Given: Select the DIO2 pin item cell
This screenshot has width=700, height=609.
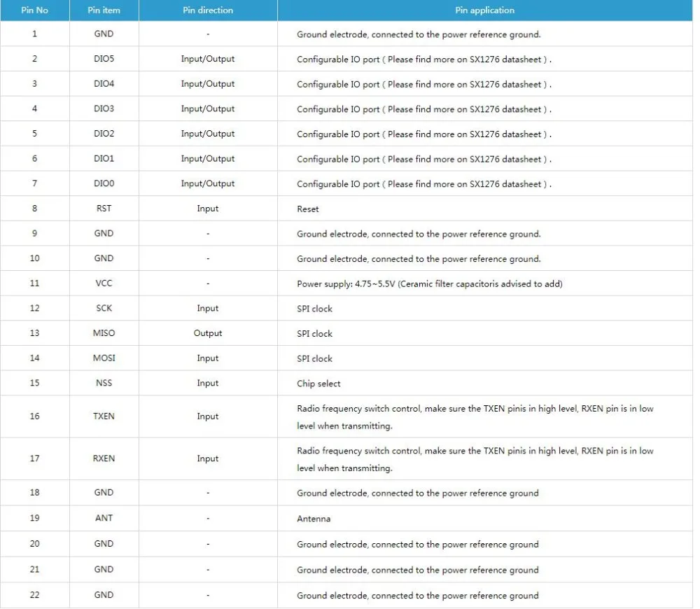Looking at the screenshot, I should pos(104,134).
